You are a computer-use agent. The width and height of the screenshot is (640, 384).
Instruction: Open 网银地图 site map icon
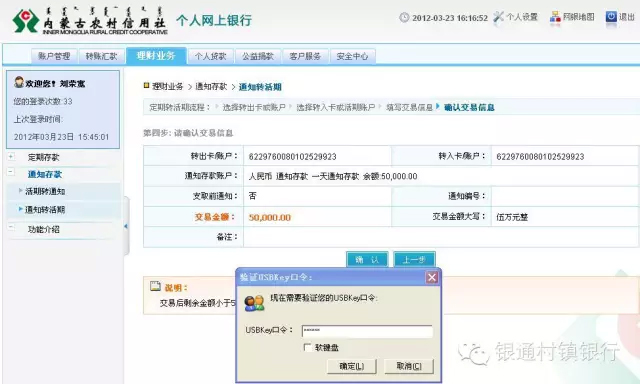pyautogui.click(x=555, y=17)
